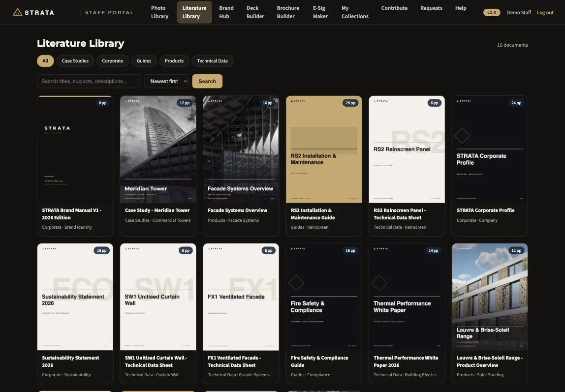This screenshot has width=565, height=392.
Task: Click the 18 pp page count badge
Action: coord(101,250)
